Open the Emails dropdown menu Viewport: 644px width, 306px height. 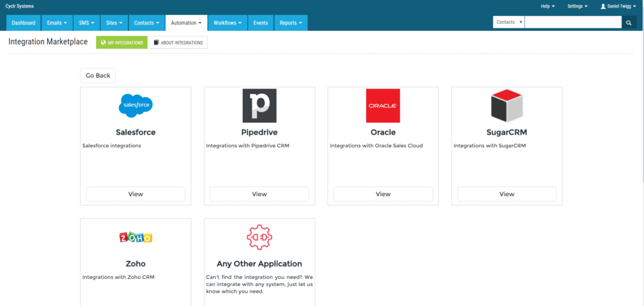coord(57,23)
